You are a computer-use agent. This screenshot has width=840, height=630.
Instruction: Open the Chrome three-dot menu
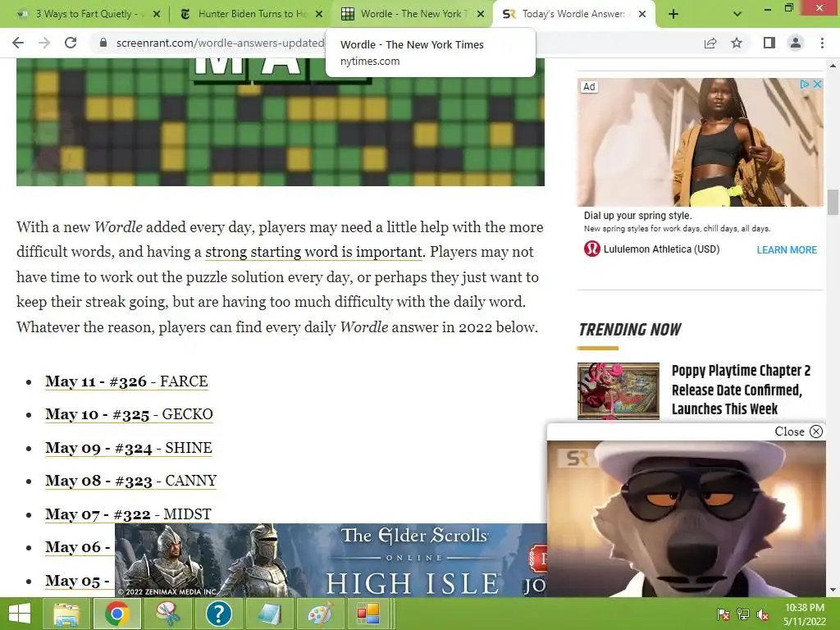click(822, 43)
